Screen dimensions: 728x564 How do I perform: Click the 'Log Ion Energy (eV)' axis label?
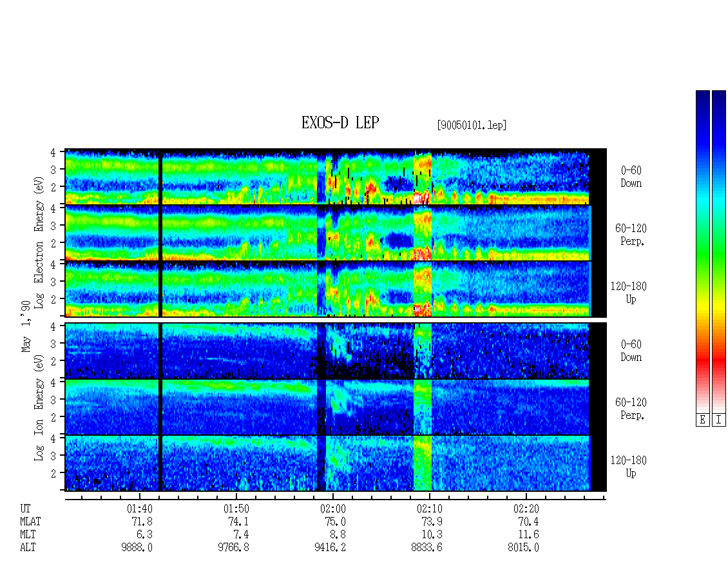click(x=39, y=408)
